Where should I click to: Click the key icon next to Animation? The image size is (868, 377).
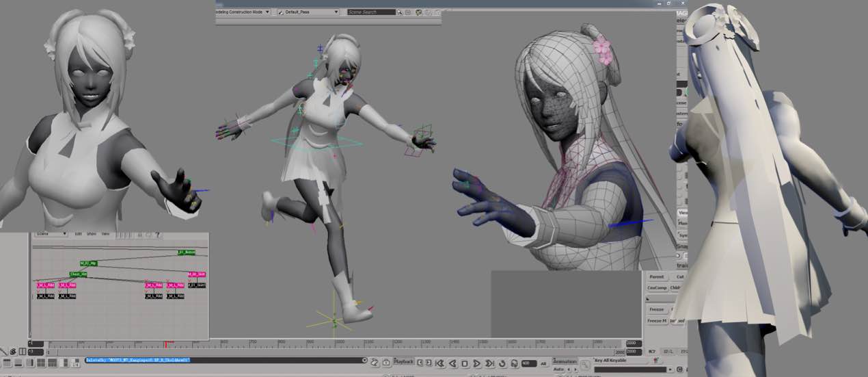pyautogui.click(x=586, y=365)
